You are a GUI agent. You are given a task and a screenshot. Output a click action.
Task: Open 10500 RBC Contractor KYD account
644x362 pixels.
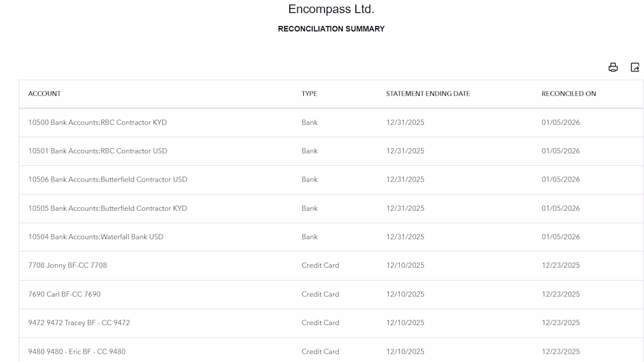[x=97, y=122]
